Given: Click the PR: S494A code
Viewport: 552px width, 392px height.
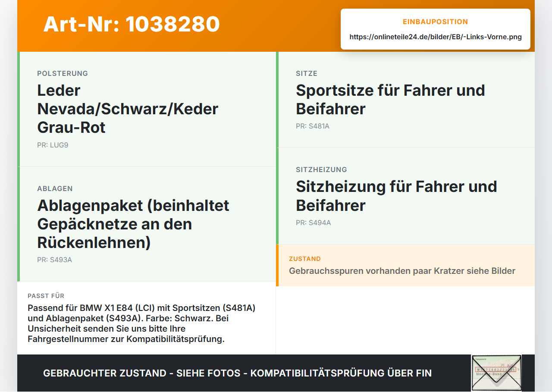Looking at the screenshot, I should (314, 223).
